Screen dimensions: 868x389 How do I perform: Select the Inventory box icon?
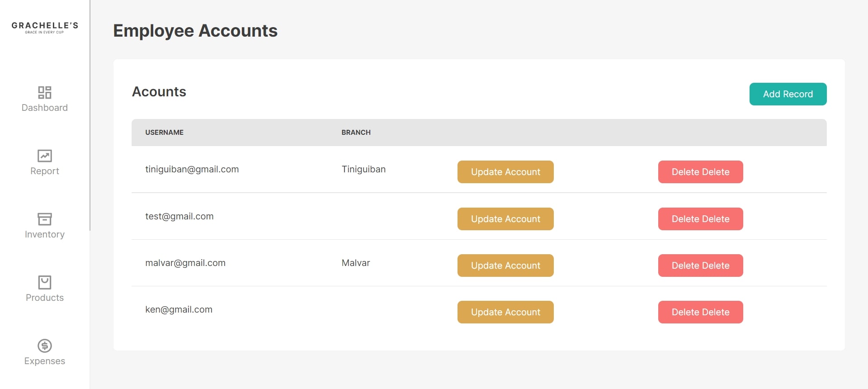coord(45,219)
